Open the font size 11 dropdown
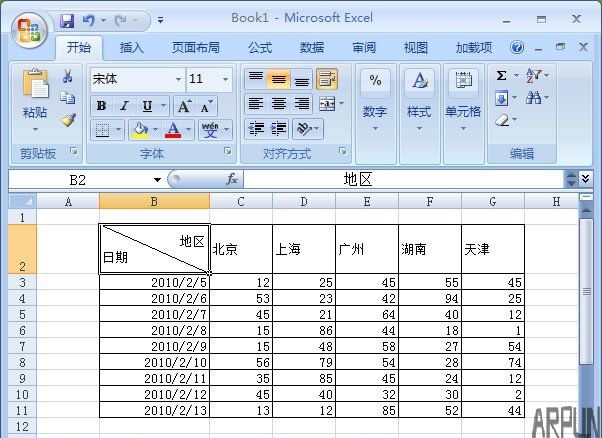602x438 pixels. (x=225, y=79)
